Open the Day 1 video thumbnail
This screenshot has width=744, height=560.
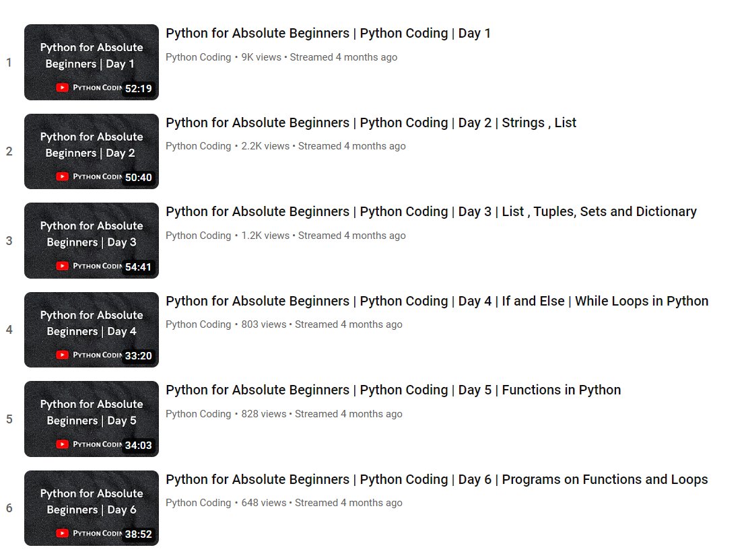coord(92,62)
